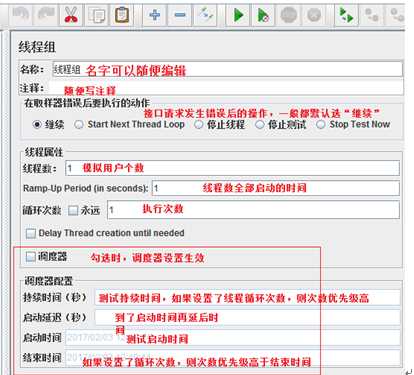Select Start Next Thread Loop radio button
The image size is (414, 375).
click(x=79, y=125)
